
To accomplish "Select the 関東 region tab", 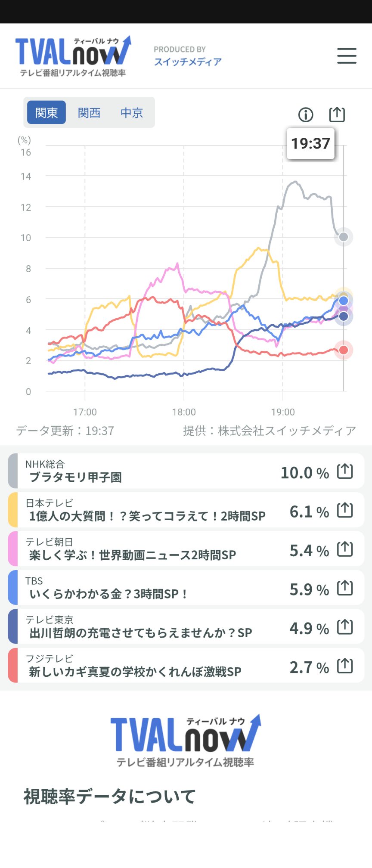I will (x=46, y=112).
